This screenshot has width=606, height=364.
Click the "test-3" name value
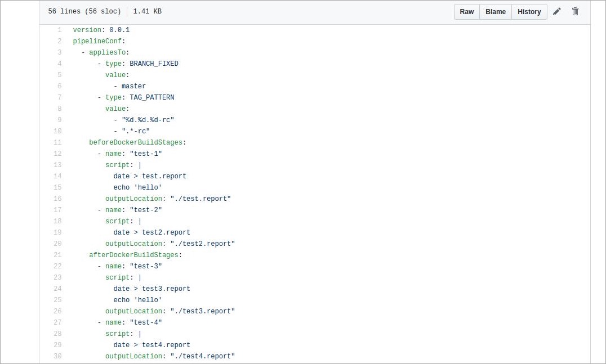[146, 266]
